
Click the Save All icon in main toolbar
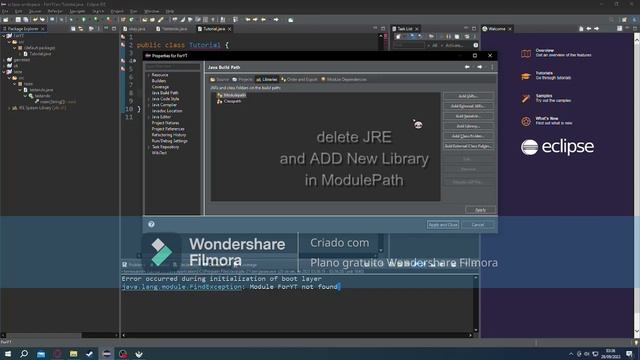pyautogui.click(x=26, y=20)
